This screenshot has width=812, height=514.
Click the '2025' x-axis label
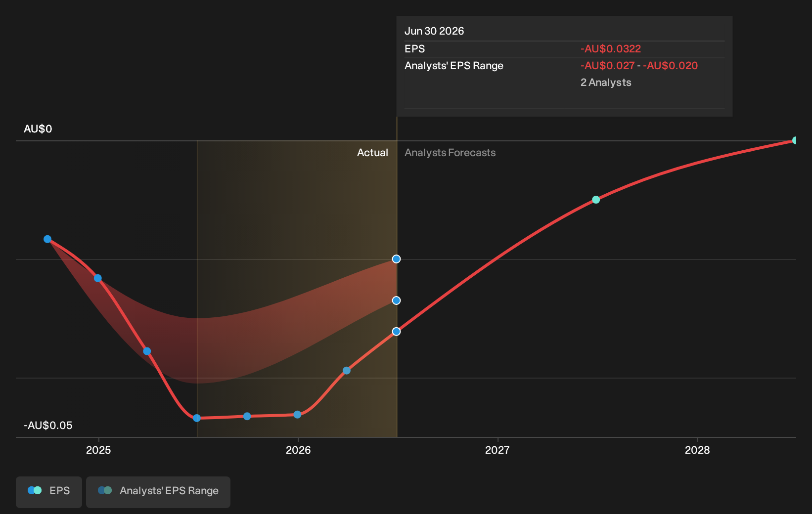pyautogui.click(x=98, y=450)
